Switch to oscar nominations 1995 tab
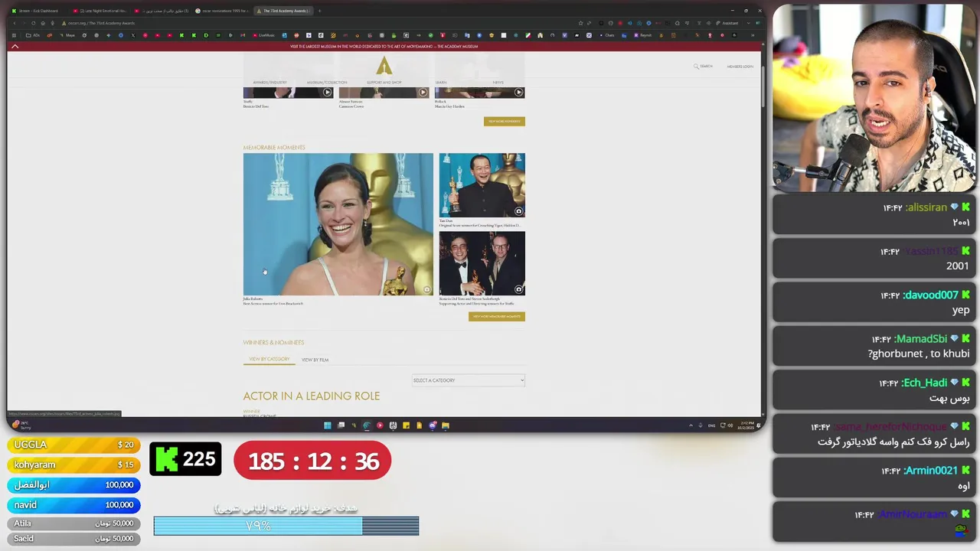 (x=222, y=11)
